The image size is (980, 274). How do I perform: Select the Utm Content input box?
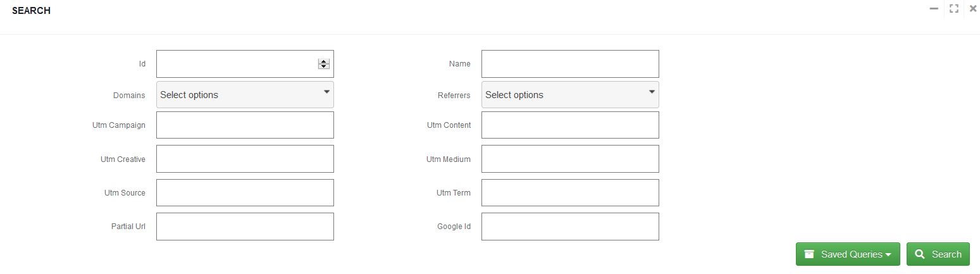(570, 125)
